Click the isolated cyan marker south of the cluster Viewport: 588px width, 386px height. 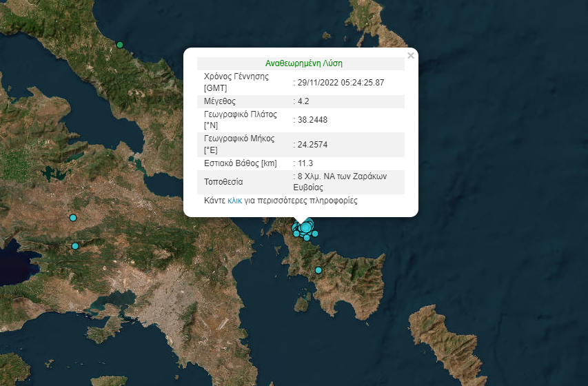pyautogui.click(x=318, y=270)
